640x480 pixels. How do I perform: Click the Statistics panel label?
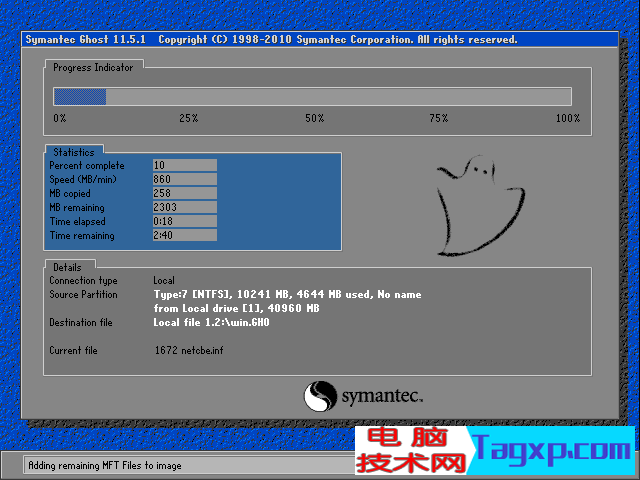74,152
